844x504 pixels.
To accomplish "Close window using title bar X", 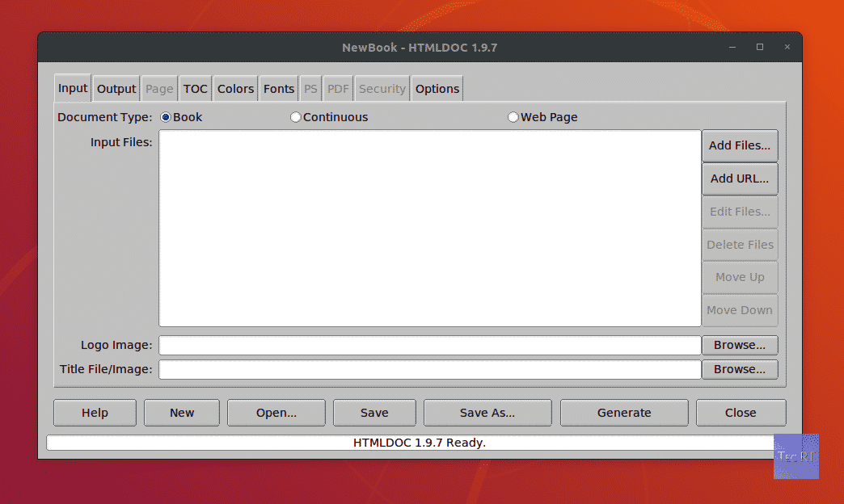I will 787,48.
